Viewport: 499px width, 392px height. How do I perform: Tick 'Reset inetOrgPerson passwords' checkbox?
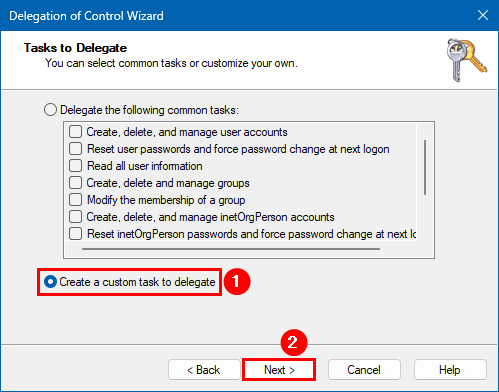click(x=76, y=233)
